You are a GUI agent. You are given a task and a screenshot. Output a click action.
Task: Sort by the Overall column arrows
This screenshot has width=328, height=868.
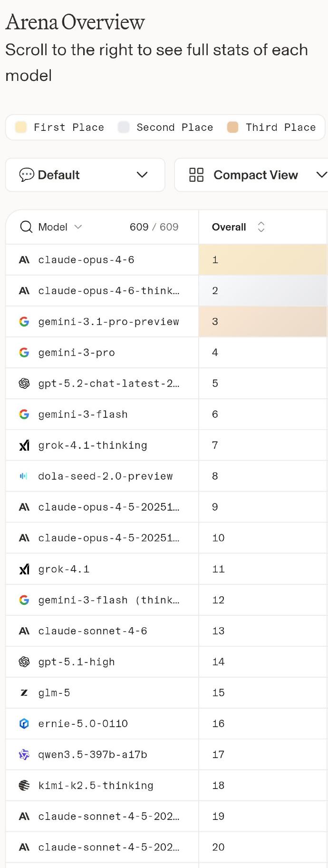click(x=261, y=227)
